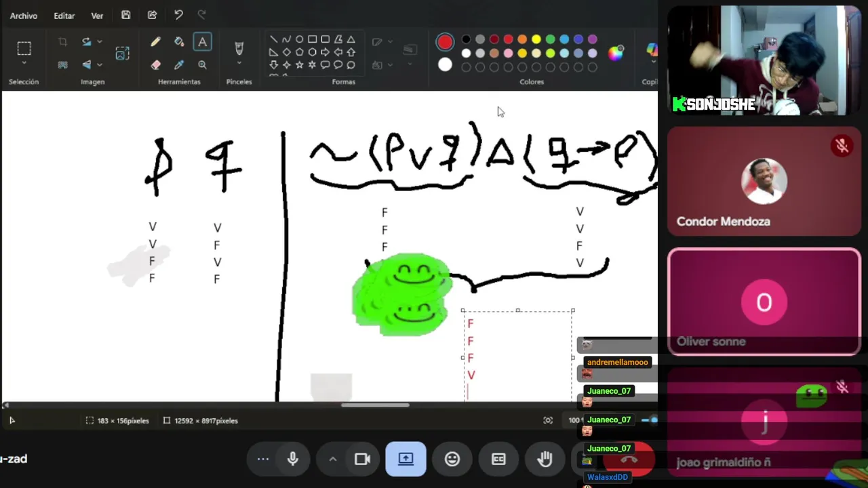Viewport: 868px width, 488px height.
Task: Select the Fill bucket tool
Action: [179, 42]
